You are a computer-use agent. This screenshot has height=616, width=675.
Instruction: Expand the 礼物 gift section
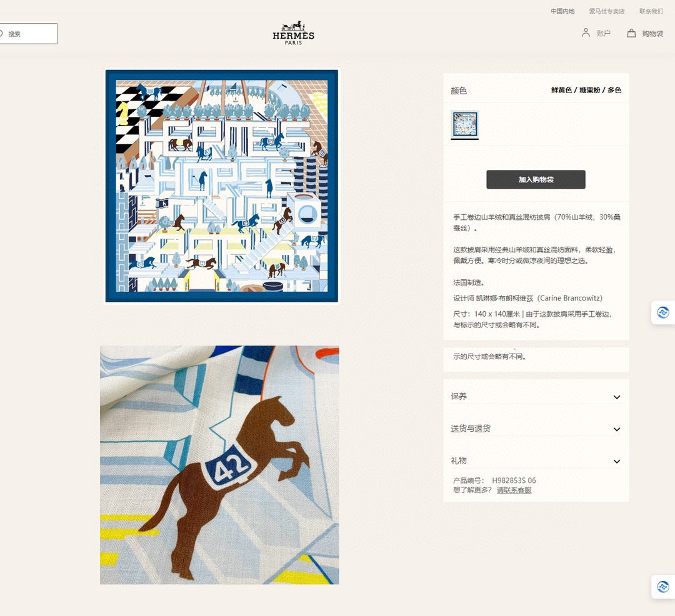click(x=536, y=460)
